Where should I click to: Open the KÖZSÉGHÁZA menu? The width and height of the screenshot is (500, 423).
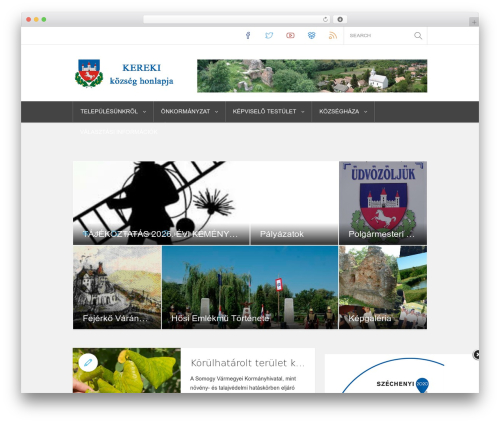pos(343,112)
